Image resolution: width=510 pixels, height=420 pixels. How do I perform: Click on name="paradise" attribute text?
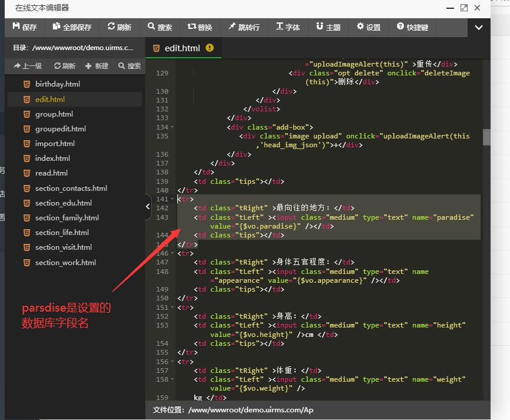click(x=443, y=217)
